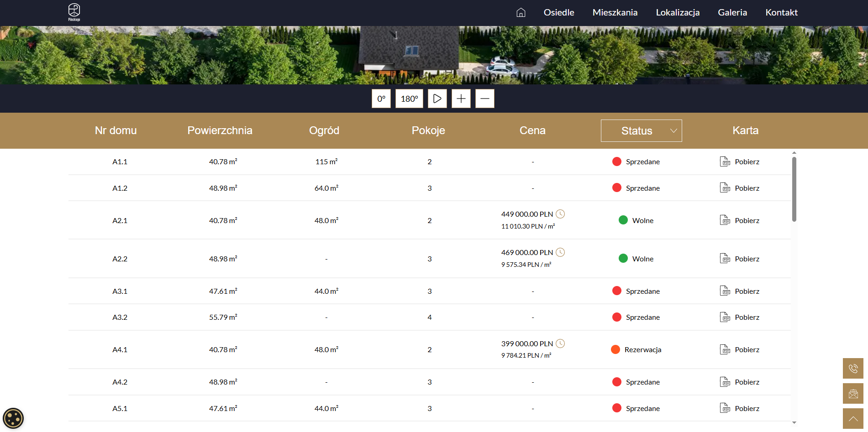Click the 55.79 m² area value
Image resolution: width=868 pixels, height=432 pixels.
[x=223, y=317]
